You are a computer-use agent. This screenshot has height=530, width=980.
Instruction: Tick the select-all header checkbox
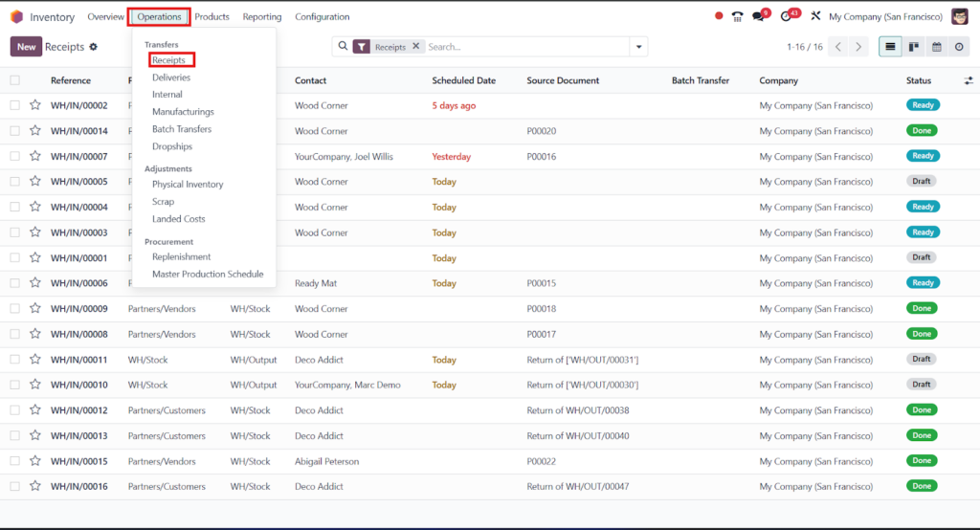(x=15, y=80)
